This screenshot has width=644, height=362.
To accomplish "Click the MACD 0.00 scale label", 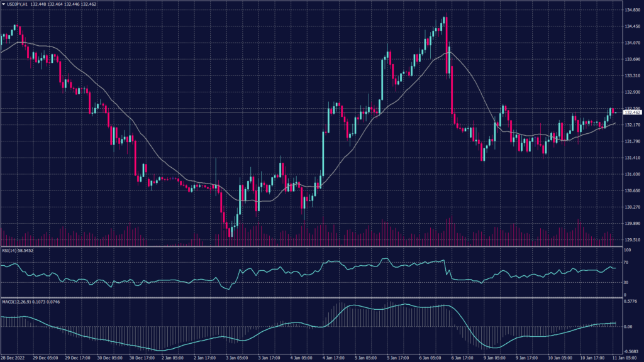I will click(x=628, y=326).
